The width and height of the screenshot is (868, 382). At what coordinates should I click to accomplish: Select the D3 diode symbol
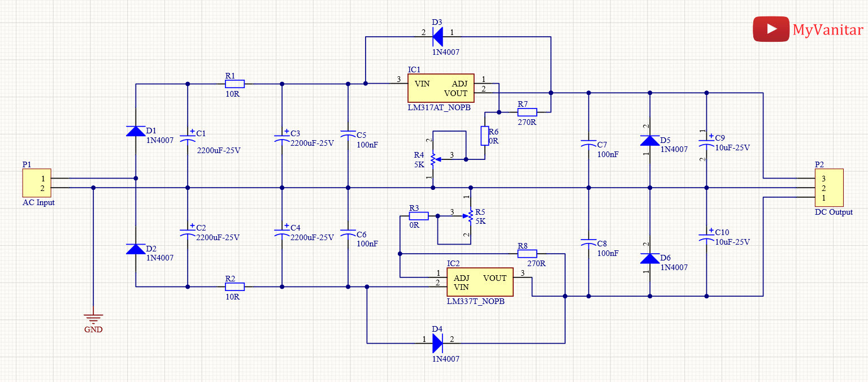click(x=437, y=37)
